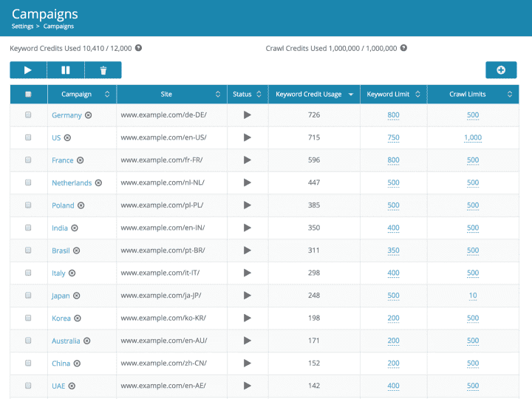Sort table by Crawl Limits column
This screenshot has width=532, height=399.
click(x=473, y=95)
